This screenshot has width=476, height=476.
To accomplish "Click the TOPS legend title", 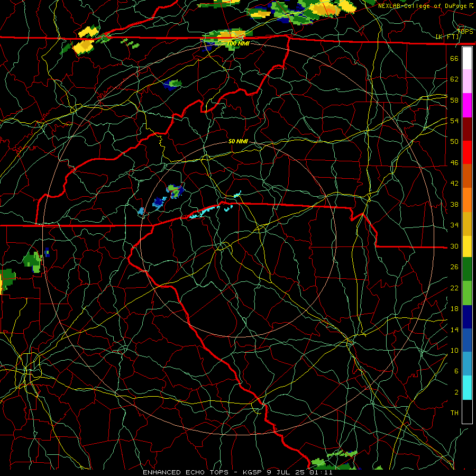I will 465,32.
